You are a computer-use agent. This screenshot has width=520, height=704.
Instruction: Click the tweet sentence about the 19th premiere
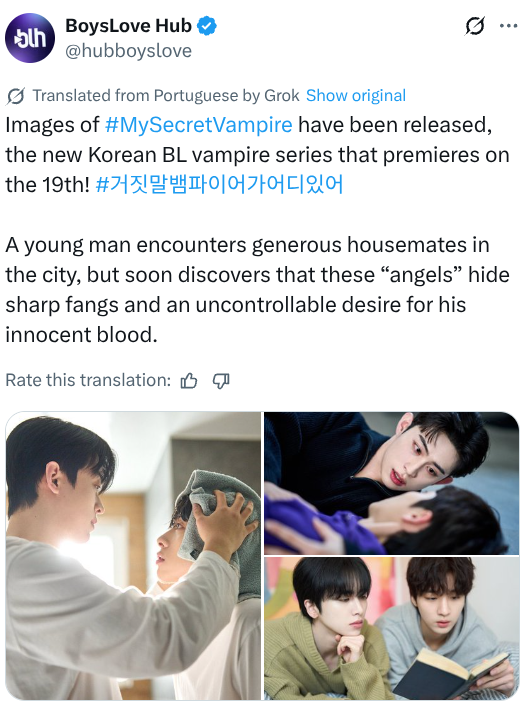pyautogui.click(x=257, y=155)
